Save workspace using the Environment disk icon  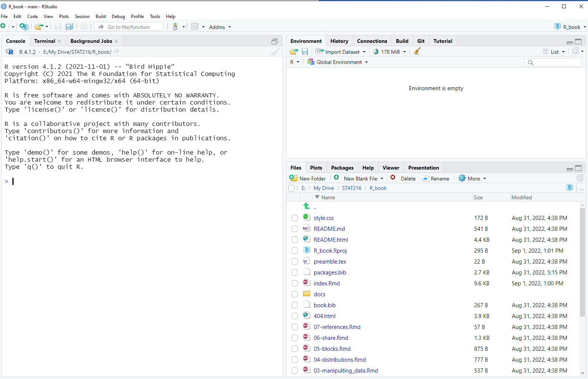(305, 52)
